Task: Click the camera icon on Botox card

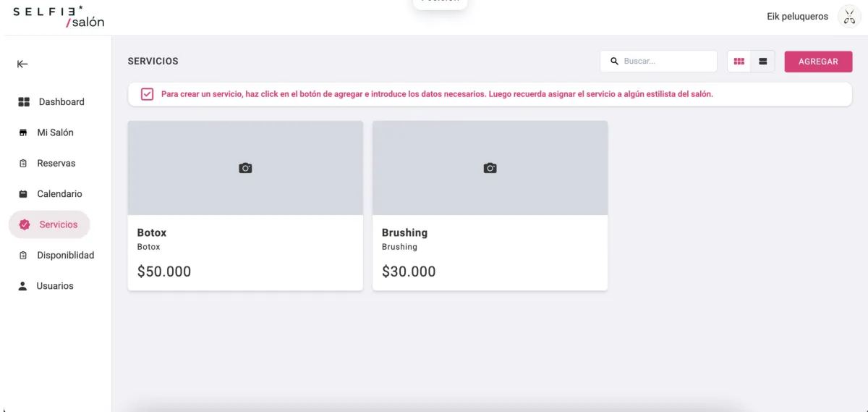Action: tap(245, 168)
